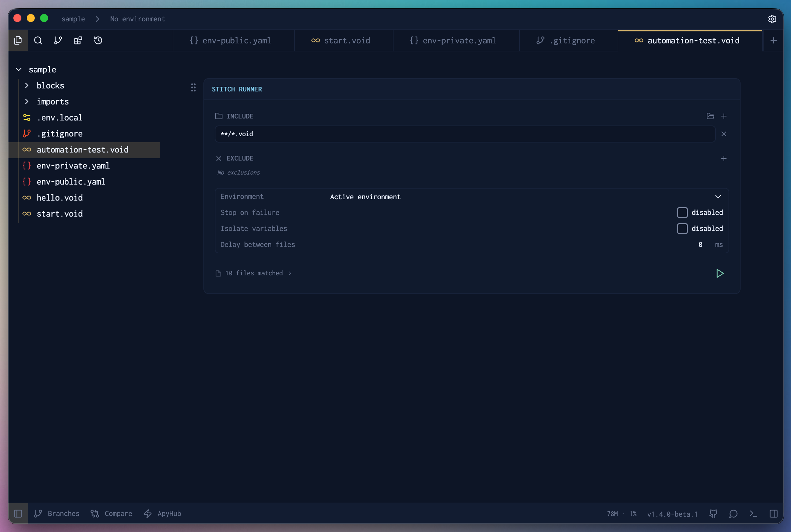Image resolution: width=791 pixels, height=532 pixels.
Task: Open terminal icon in status bar
Action: (753, 514)
